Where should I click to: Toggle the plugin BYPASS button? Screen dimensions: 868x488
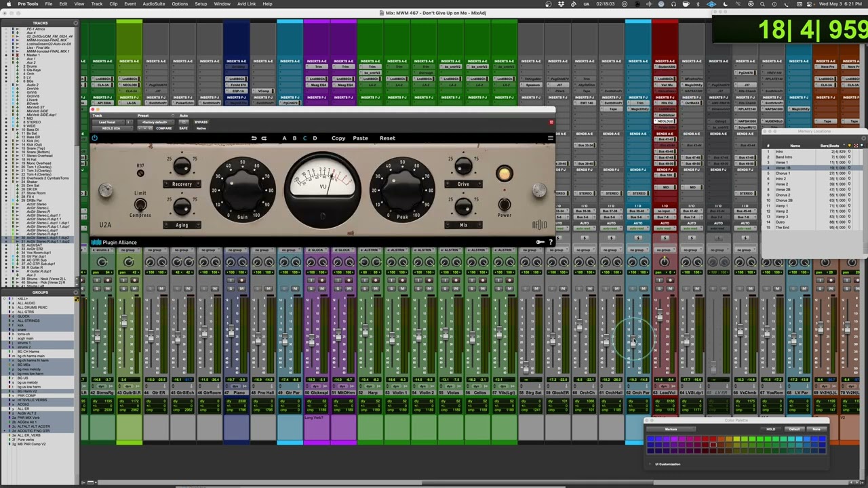(201, 123)
